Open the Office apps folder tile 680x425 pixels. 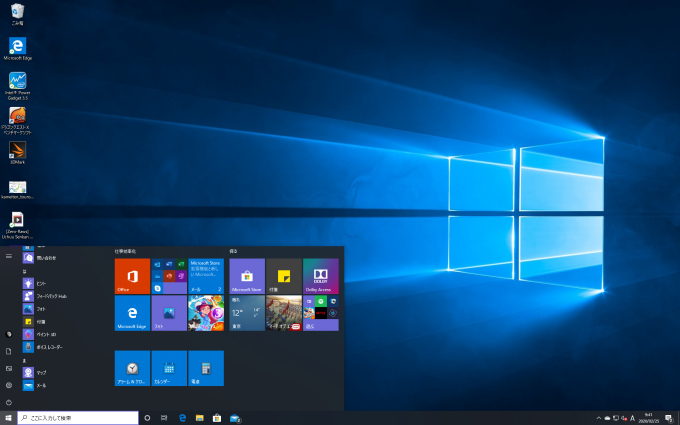coord(169,276)
